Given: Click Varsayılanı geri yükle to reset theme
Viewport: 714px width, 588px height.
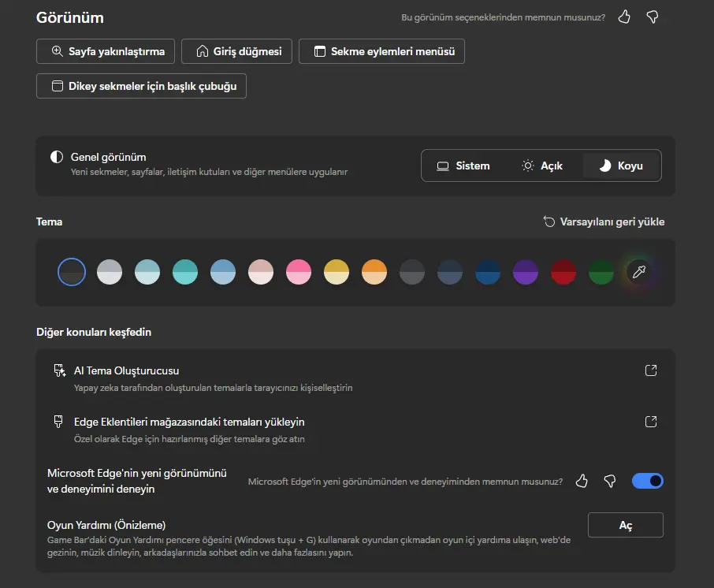Looking at the screenshot, I should click(604, 221).
